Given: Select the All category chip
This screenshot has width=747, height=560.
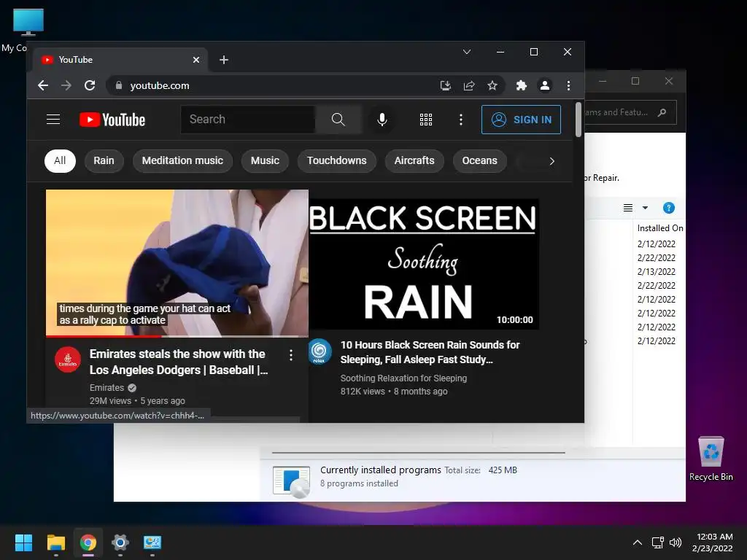Looking at the screenshot, I should pyautogui.click(x=60, y=160).
